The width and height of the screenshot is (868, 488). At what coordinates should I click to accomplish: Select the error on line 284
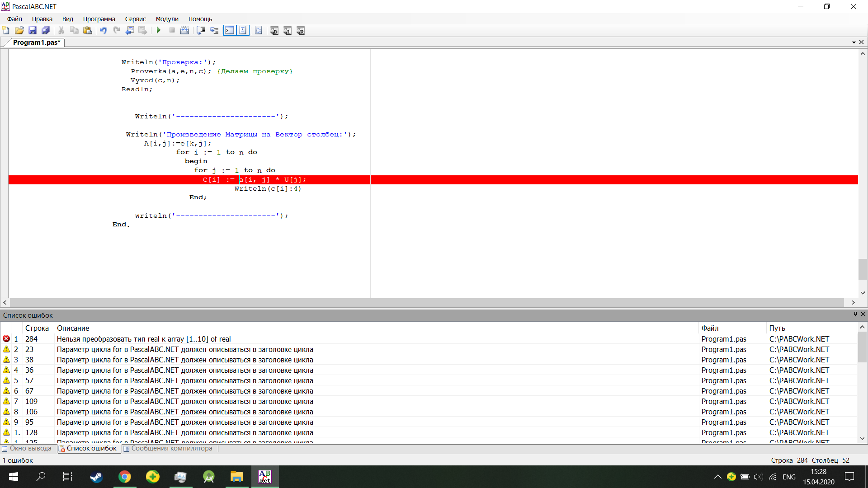[144, 339]
